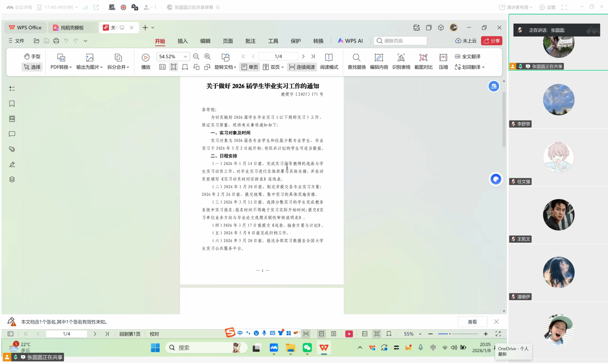Enable the Hand tool mode
Image resolution: width=608 pixels, height=364 pixels.
coord(32,56)
